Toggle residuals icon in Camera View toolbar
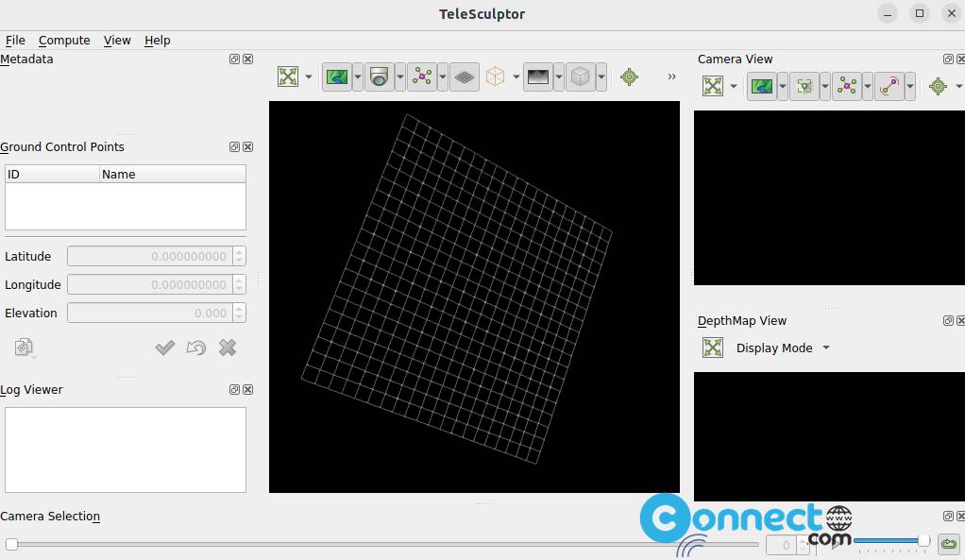Screen dimensions: 965x560 pyautogui.click(x=889, y=86)
